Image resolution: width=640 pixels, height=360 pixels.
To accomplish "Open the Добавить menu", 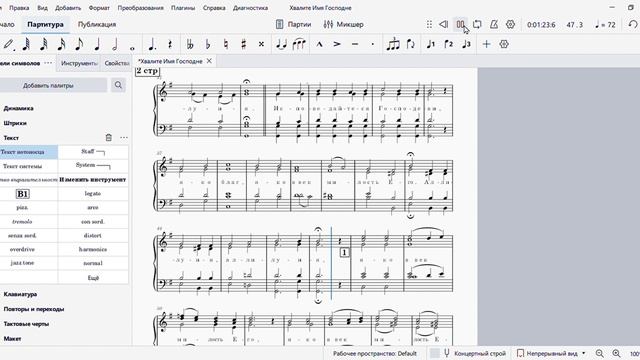I will coord(68,8).
